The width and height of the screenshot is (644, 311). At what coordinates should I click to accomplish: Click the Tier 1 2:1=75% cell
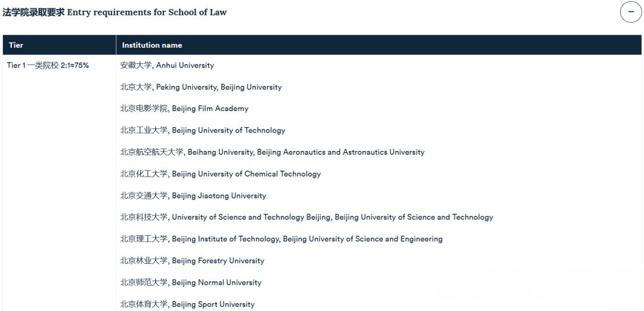click(48, 65)
